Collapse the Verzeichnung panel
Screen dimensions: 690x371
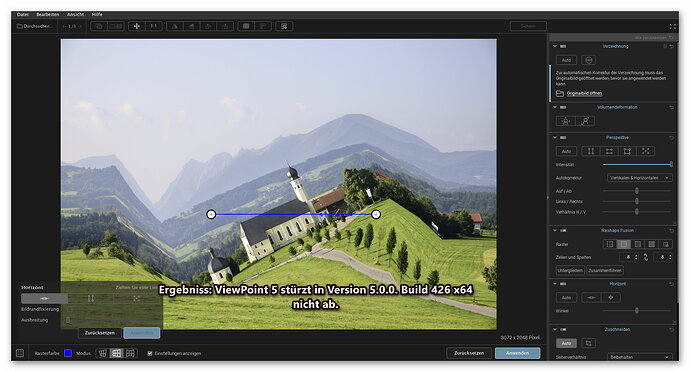555,46
